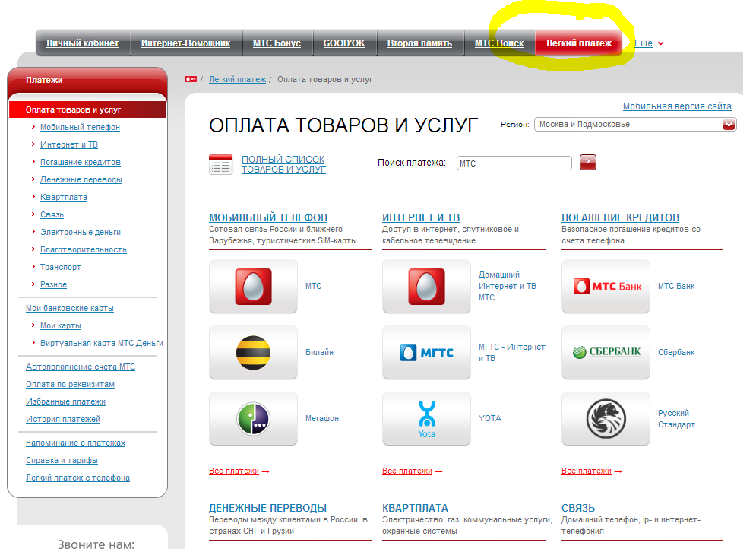Open СВЯЗЬ category heading
Image resolution: width=756 pixels, height=549 pixels.
click(578, 508)
